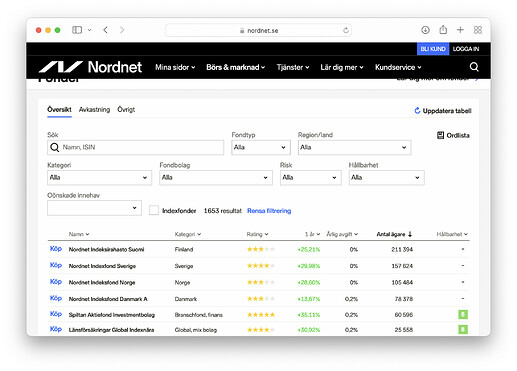Click sustainability badge for Spiltan Aktiefond Investmentbolag
This screenshot has width=517, height=371.
(463, 314)
